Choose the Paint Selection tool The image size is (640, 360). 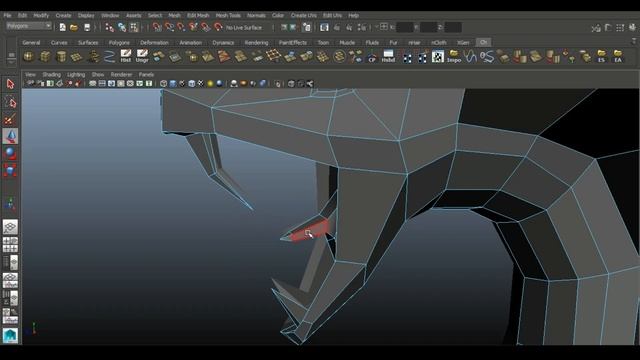tap(10, 120)
